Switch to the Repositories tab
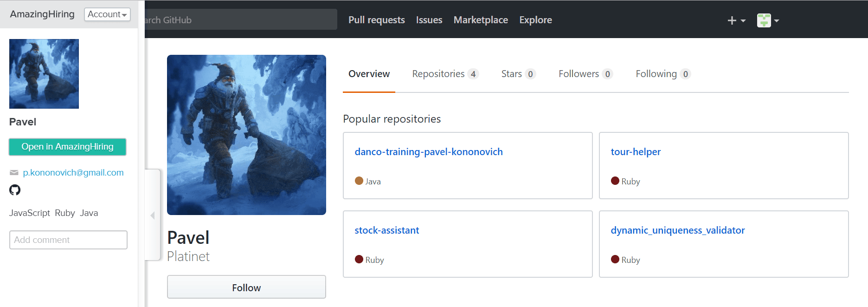 pyautogui.click(x=445, y=74)
